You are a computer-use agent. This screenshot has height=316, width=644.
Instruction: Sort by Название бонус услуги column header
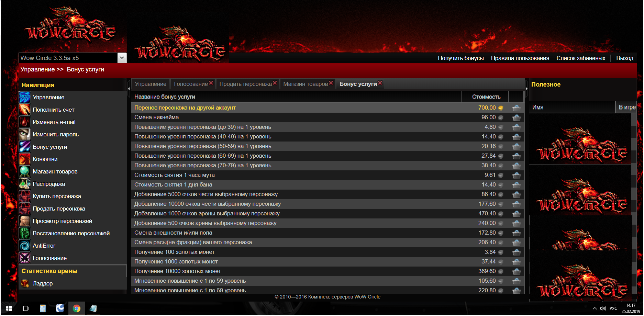pos(296,97)
